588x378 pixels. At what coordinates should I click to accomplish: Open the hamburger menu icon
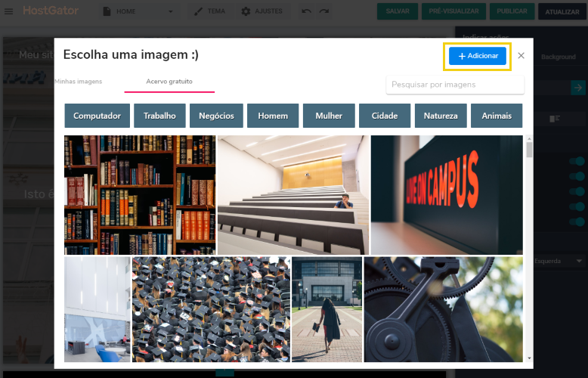click(x=8, y=11)
